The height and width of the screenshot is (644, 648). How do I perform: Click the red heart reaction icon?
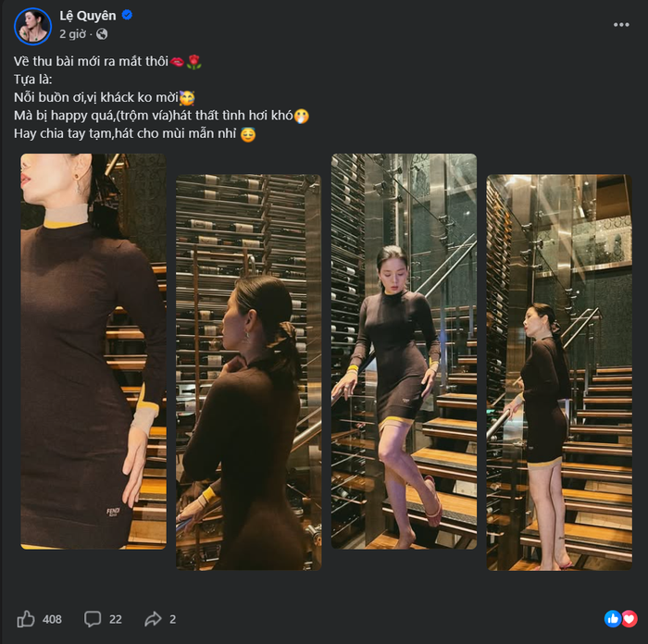click(629, 618)
